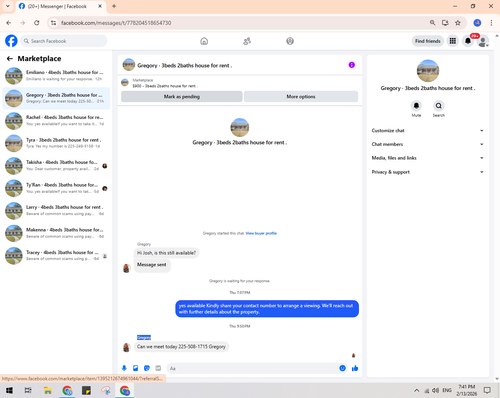Click the taskbar clock showing 7:41 PM
Screen dimensions: 500x398
click(467, 390)
